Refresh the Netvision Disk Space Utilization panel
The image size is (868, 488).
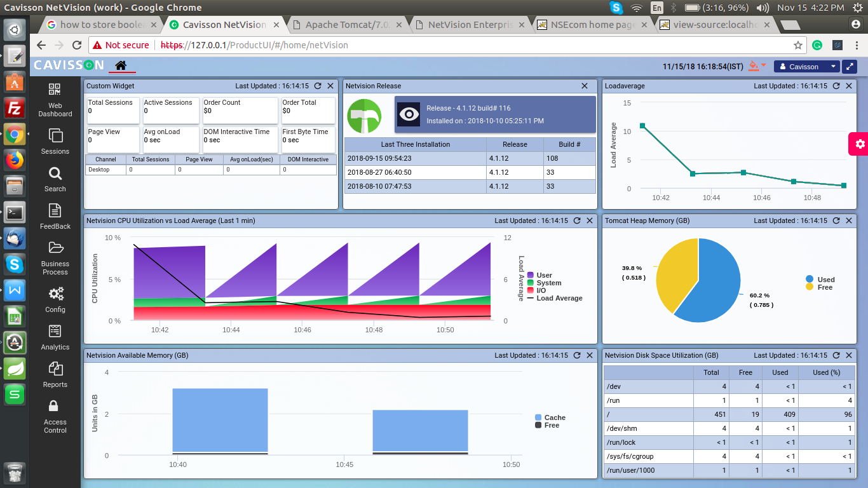tap(836, 355)
